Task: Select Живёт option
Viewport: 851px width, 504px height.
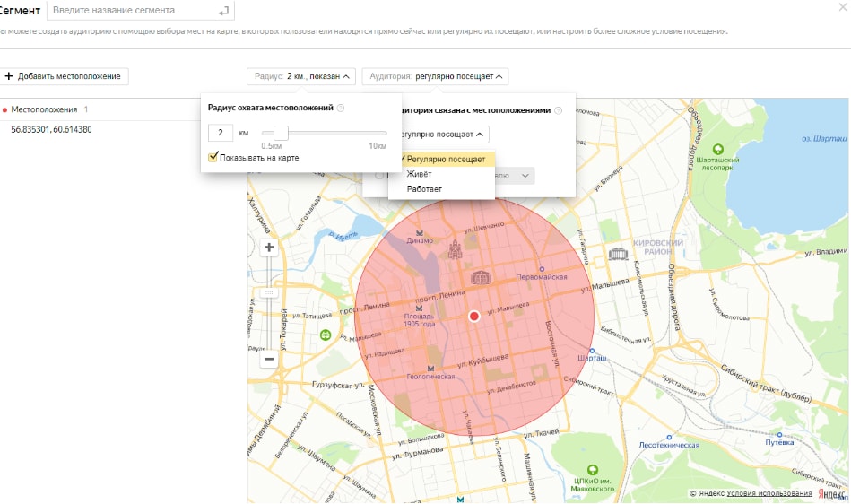Action: pyautogui.click(x=420, y=174)
